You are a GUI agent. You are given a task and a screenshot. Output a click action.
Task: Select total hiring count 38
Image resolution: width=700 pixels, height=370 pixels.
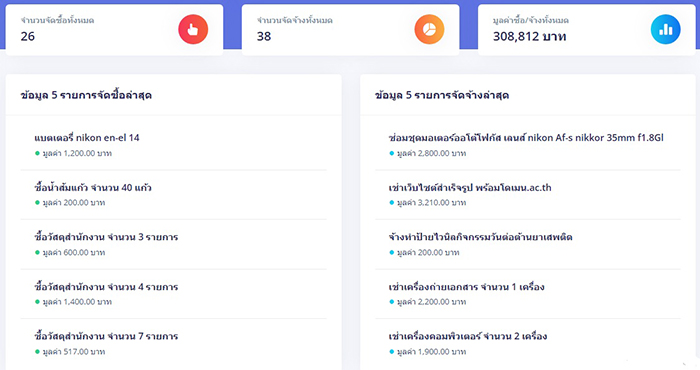[264, 37]
